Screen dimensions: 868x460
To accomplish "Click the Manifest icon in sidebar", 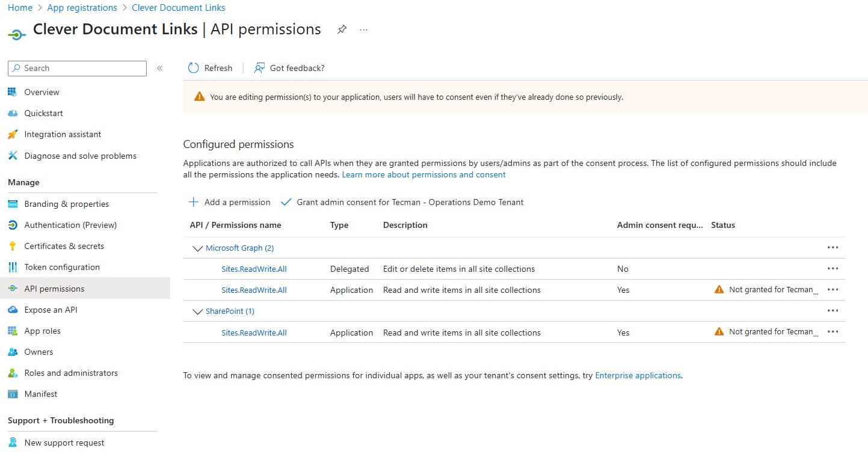I will (x=13, y=394).
